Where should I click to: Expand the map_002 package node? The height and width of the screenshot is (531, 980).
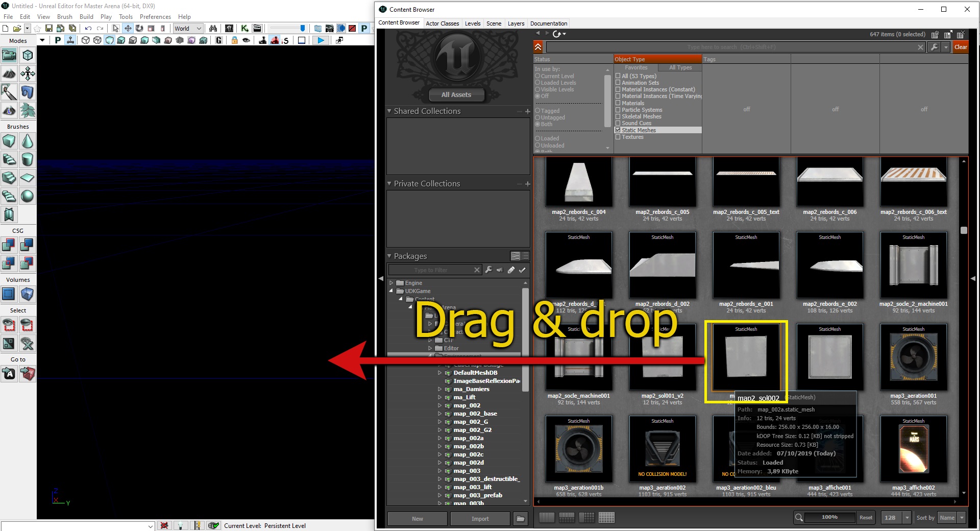(439, 405)
